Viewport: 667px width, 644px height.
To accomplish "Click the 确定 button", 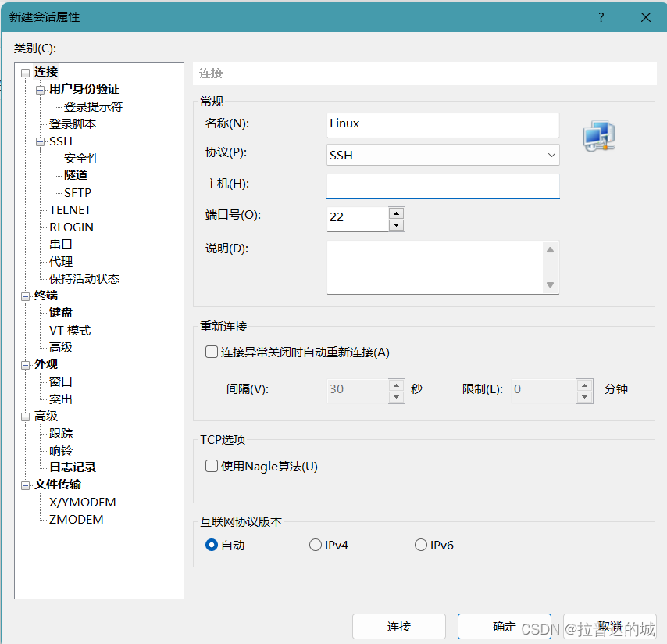I will (505, 626).
